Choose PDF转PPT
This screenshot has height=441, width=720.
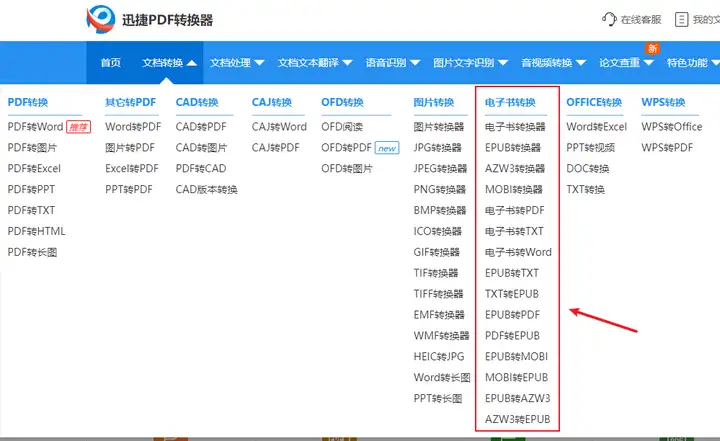[31, 189]
